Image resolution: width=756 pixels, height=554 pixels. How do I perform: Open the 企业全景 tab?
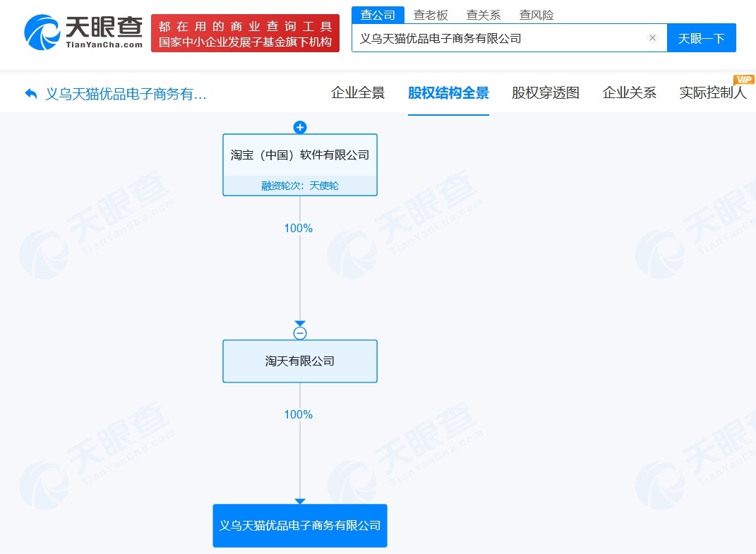[x=358, y=92]
